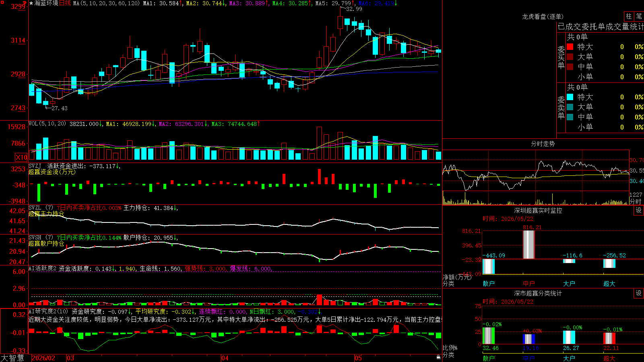Click the -256.52 超大 net amount bar
Viewport: 644px width, 362px height.
[x=609, y=263]
